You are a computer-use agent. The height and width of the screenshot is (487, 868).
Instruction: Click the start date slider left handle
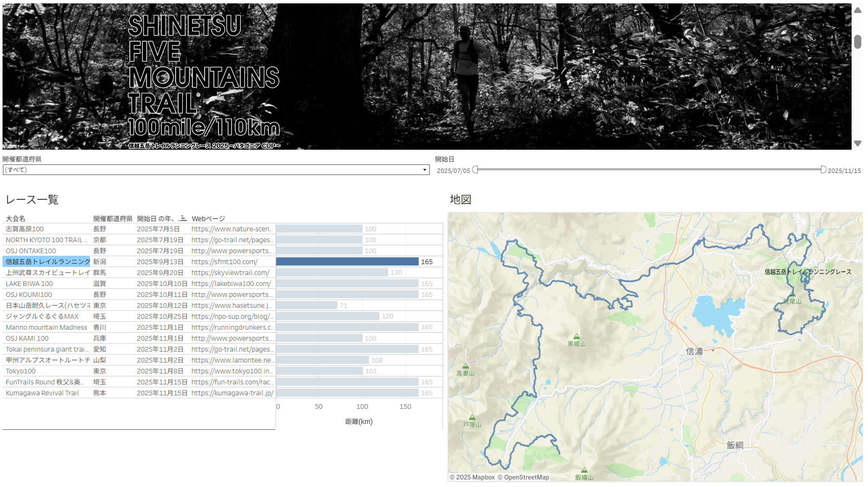(475, 169)
